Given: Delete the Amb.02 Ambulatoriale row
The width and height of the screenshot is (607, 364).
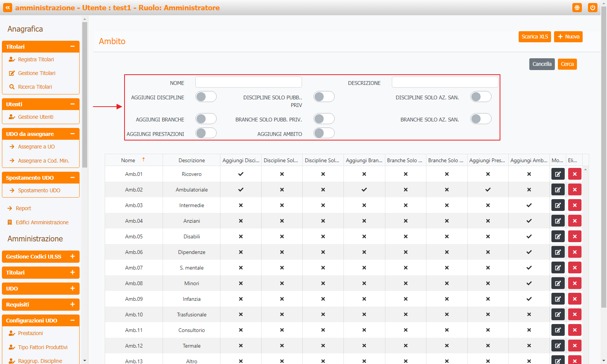Looking at the screenshot, I should pyautogui.click(x=574, y=190).
